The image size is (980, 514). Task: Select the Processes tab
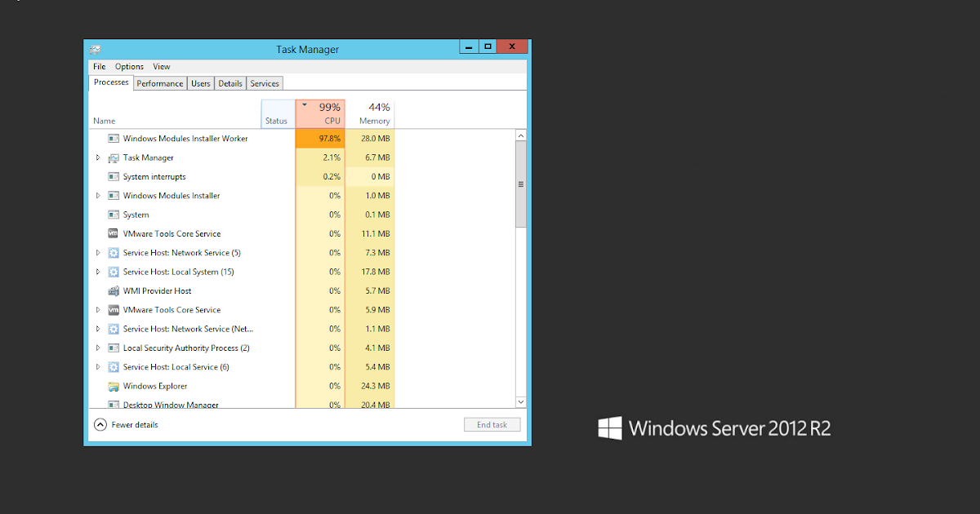111,82
